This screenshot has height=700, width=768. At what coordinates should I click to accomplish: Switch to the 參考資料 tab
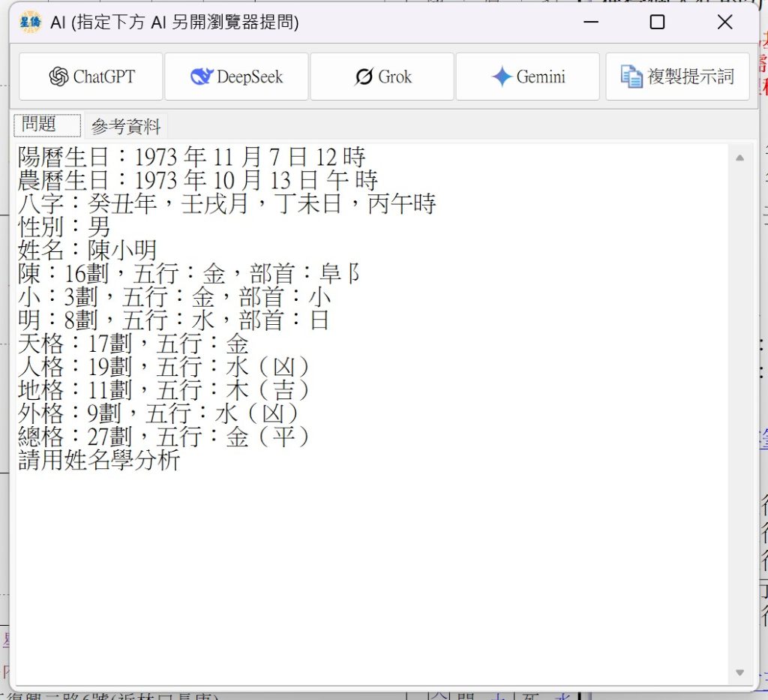(x=126, y=127)
